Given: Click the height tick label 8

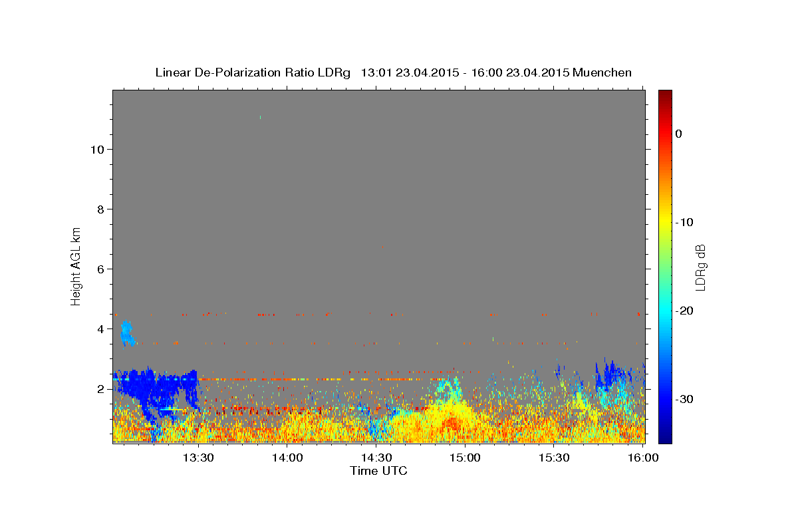Looking at the screenshot, I should point(101,209).
